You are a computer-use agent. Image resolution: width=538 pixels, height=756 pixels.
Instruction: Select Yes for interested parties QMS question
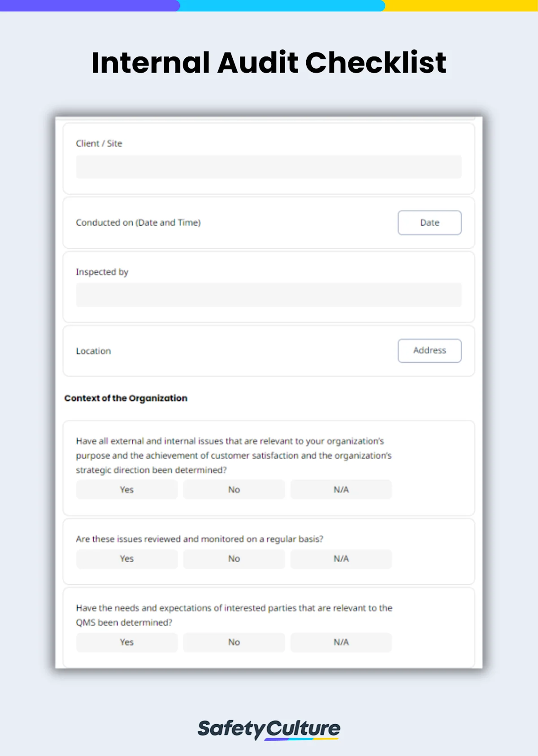coord(126,642)
